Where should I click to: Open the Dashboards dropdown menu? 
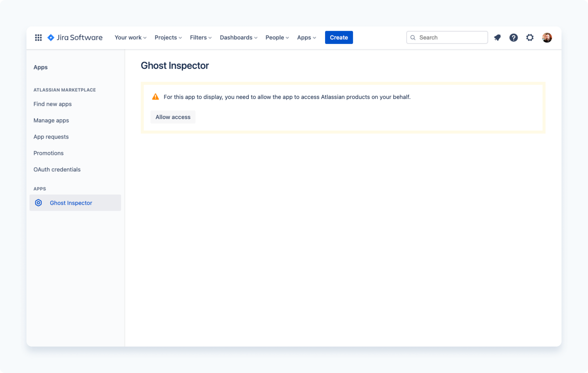coord(238,38)
